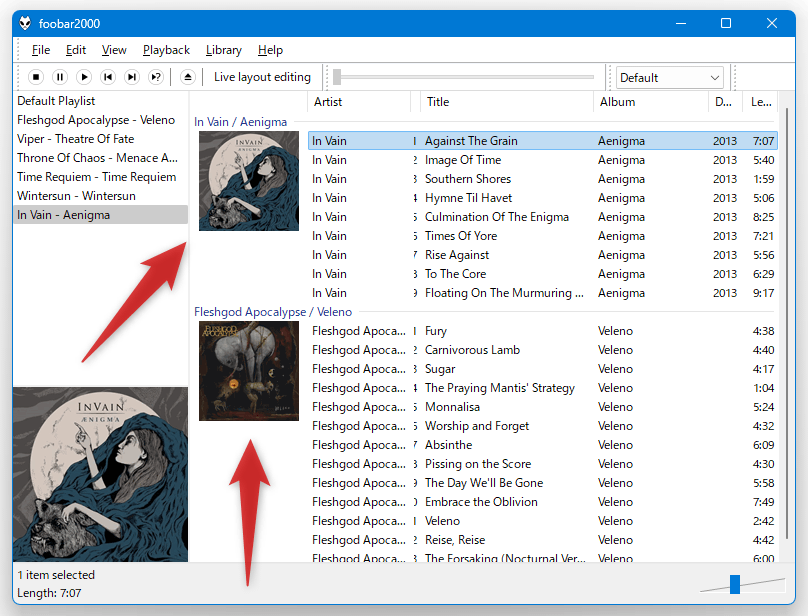Screen dimensions: 808x616
Task: Click Live layout editing button
Action: pos(262,77)
